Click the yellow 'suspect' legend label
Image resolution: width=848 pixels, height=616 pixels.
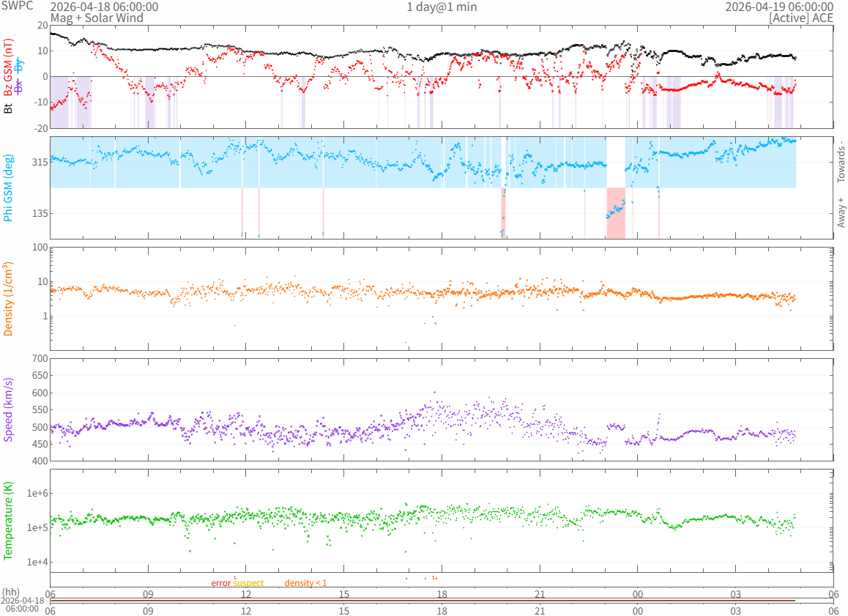point(248,582)
